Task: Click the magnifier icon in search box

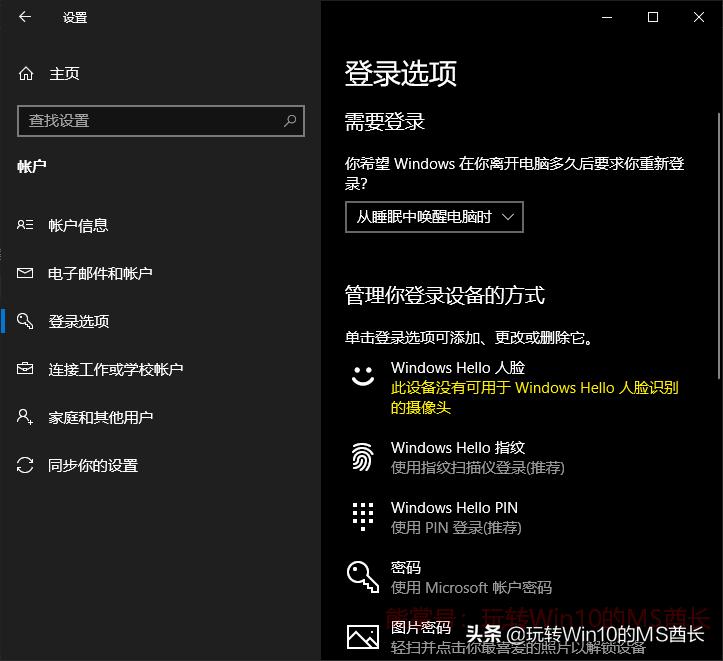Action: coord(290,121)
